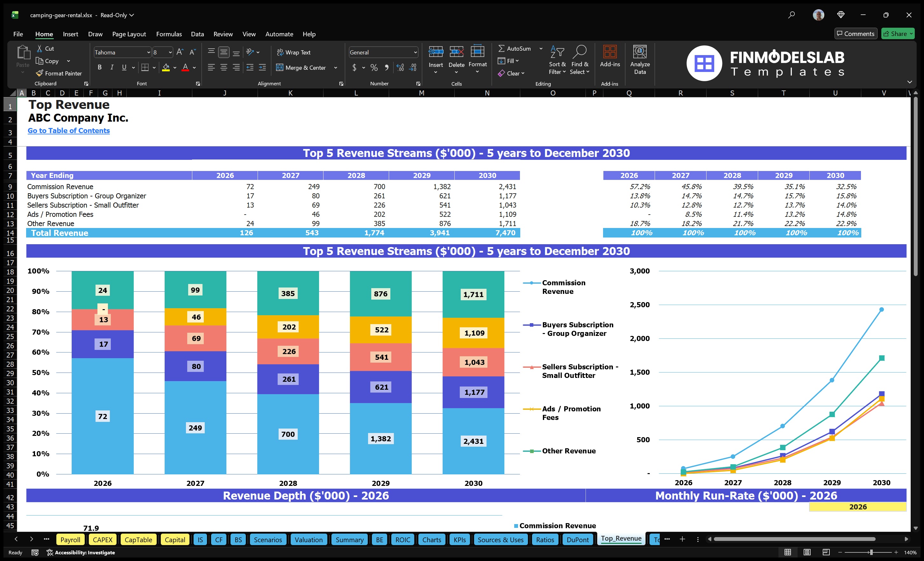Click the Go to Table of Contents link
The image size is (924, 561).
coord(69,131)
